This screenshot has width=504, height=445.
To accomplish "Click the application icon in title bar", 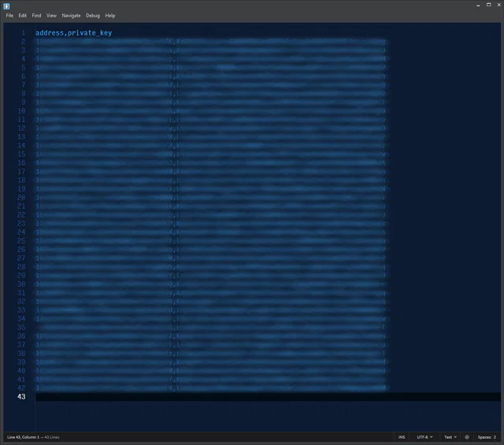I will pos(6,6).
